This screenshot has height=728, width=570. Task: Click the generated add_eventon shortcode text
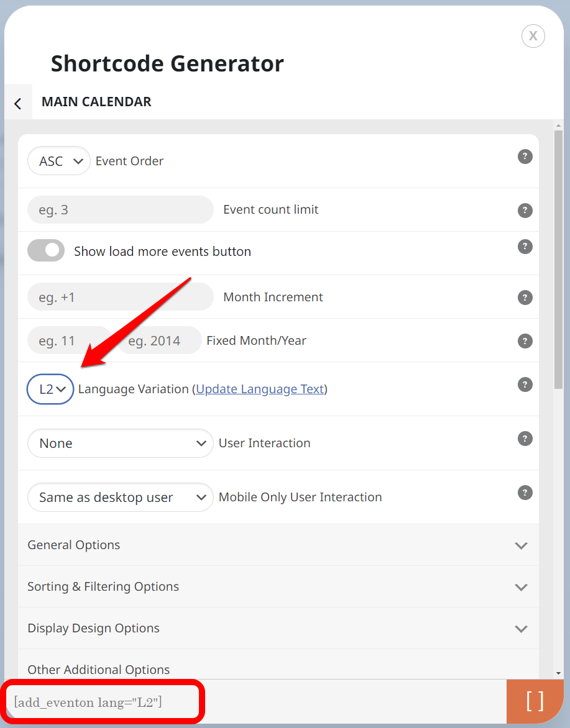point(88,702)
